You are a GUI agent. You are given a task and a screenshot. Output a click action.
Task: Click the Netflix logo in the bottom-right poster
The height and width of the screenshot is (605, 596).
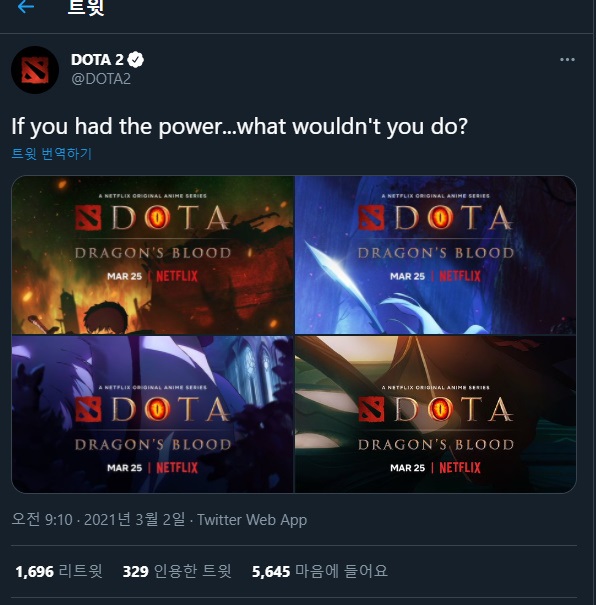click(460, 468)
